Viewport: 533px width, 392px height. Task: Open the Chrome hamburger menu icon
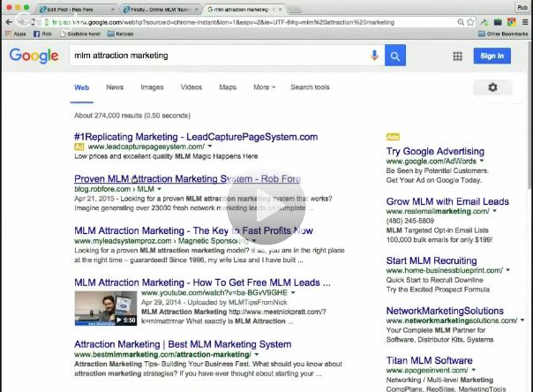[525, 22]
